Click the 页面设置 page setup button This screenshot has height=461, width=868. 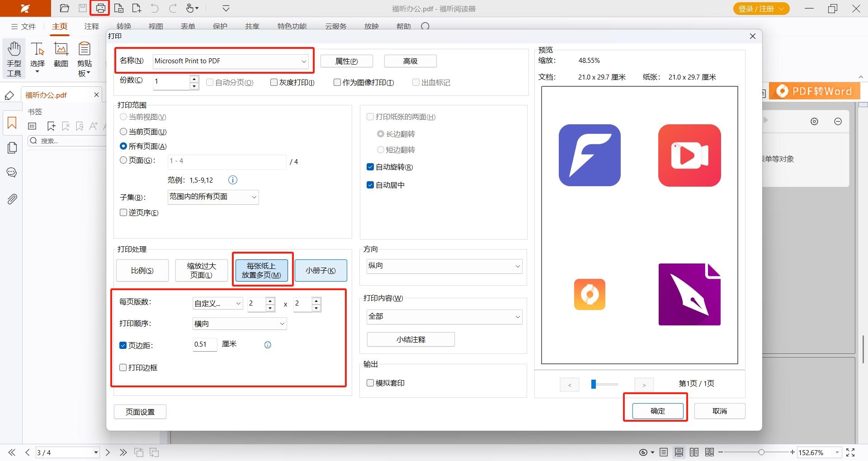click(x=140, y=412)
